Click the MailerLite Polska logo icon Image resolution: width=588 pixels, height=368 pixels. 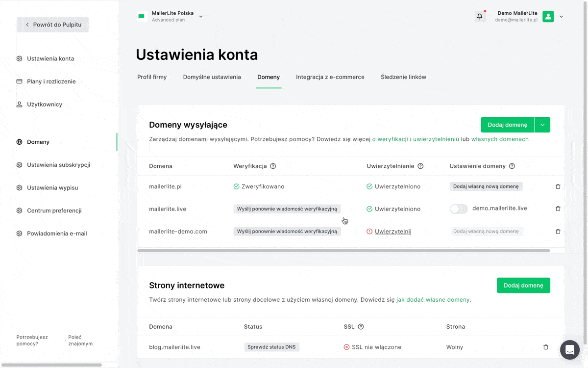click(x=142, y=17)
